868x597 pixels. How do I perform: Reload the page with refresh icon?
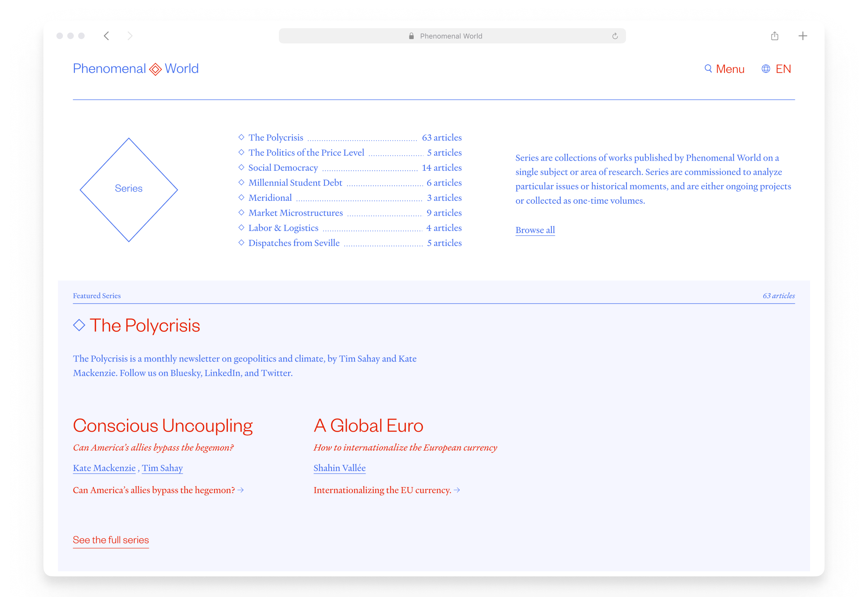pyautogui.click(x=615, y=36)
